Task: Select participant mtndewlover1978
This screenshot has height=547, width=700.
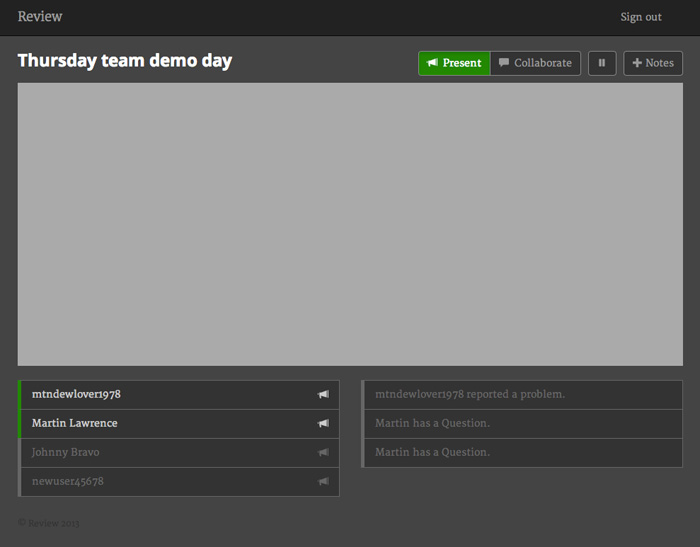Action: pos(179,395)
